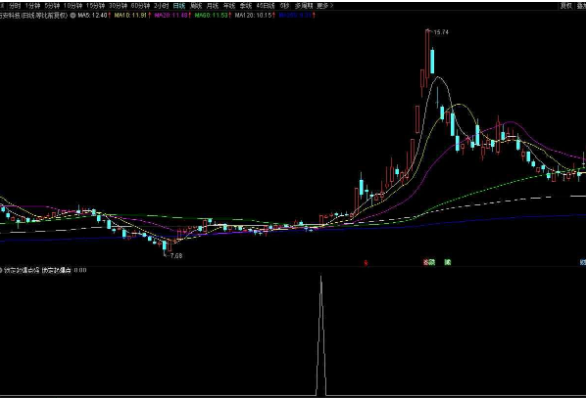Switch to the 日线 daily tab

pyautogui.click(x=179, y=6)
